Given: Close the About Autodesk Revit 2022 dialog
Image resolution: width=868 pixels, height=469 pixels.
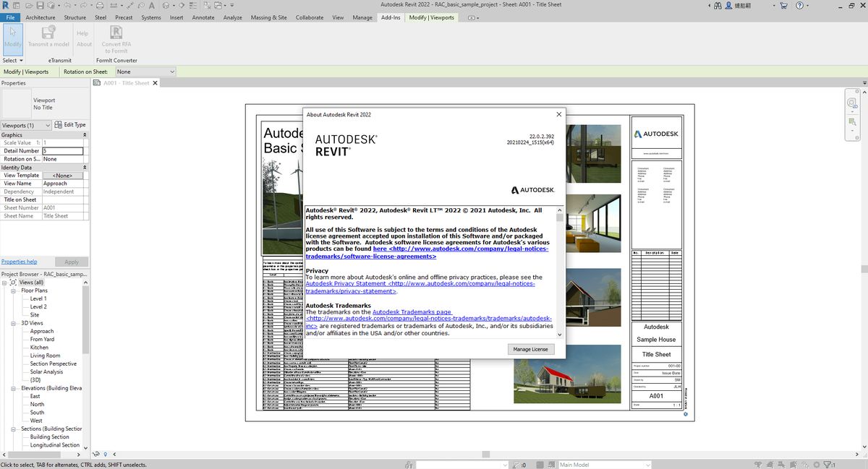Looking at the screenshot, I should tap(558, 114).
